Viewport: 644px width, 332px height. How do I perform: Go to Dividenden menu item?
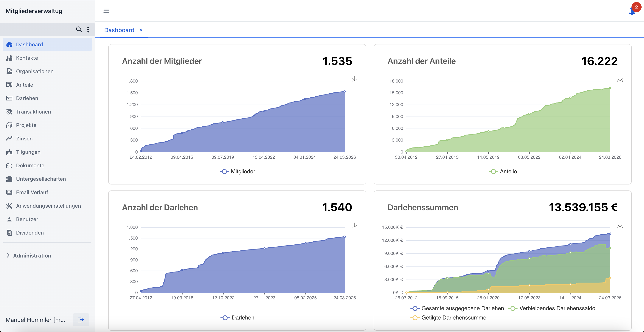pyautogui.click(x=30, y=233)
